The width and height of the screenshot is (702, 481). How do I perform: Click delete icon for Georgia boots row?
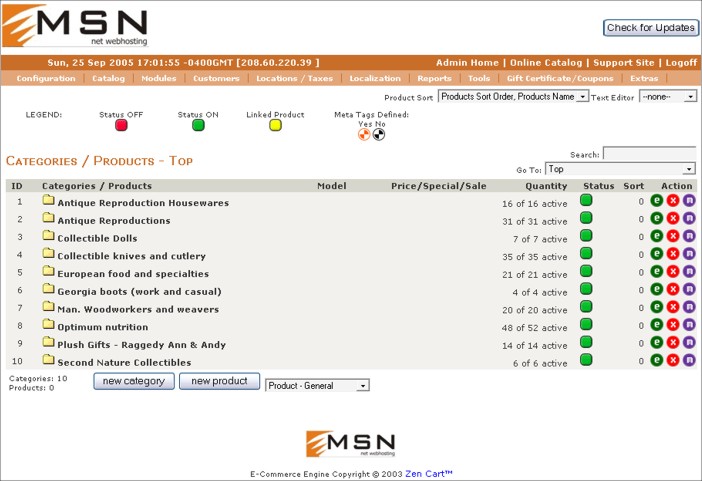click(x=673, y=290)
